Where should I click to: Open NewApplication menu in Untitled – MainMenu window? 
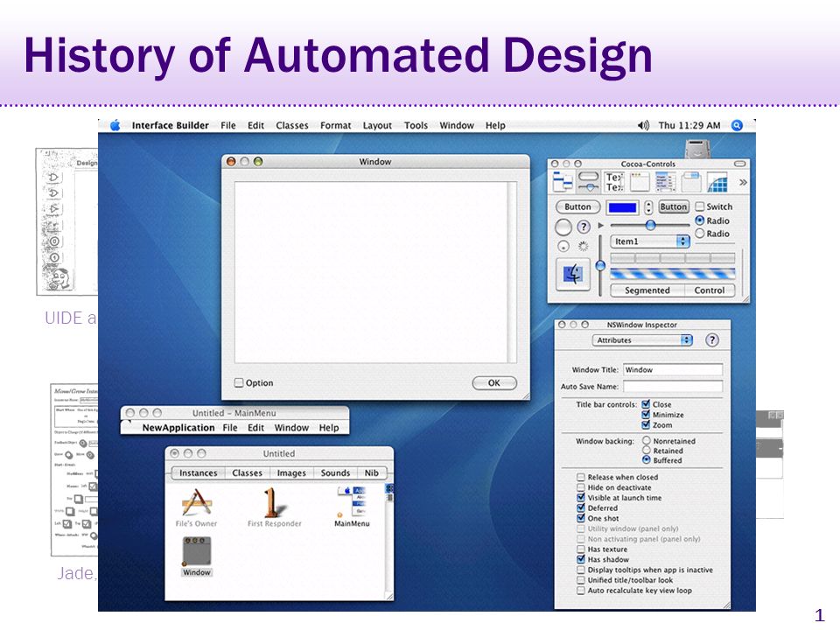(178, 428)
